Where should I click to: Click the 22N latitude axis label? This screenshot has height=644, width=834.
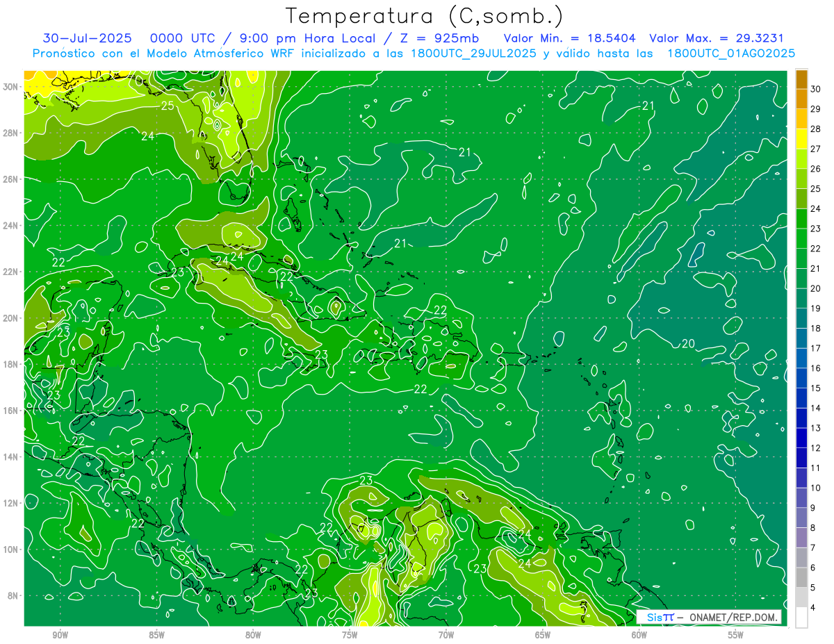tap(10, 272)
